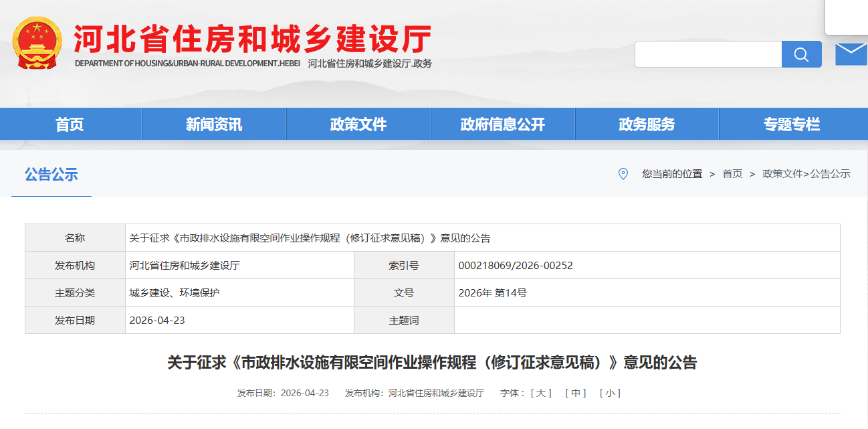
Task: Click the red 河北省住房和城乡建设厅 site title
Action: tap(253, 39)
